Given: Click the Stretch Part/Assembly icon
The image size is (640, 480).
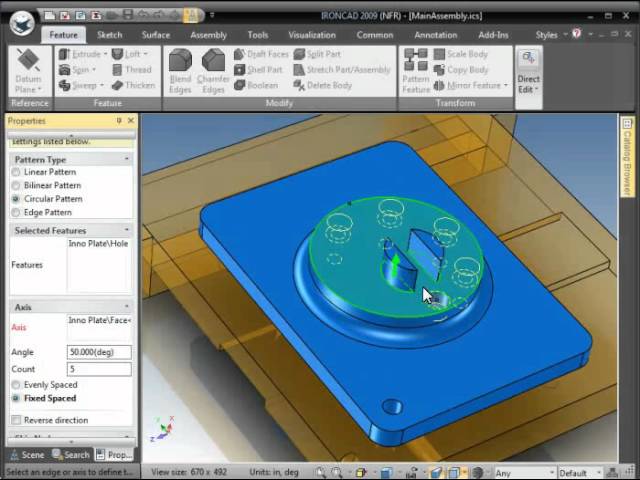Looking at the screenshot, I should coord(299,69).
